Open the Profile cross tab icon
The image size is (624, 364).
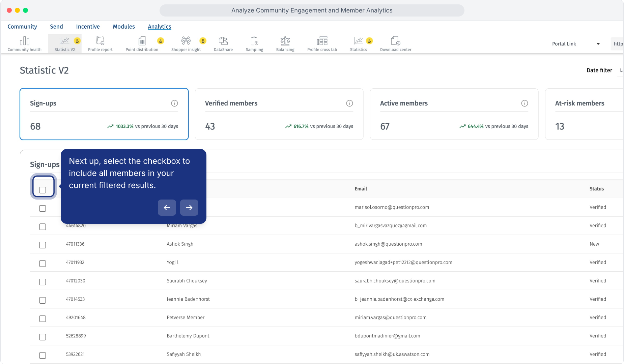pyautogui.click(x=322, y=41)
